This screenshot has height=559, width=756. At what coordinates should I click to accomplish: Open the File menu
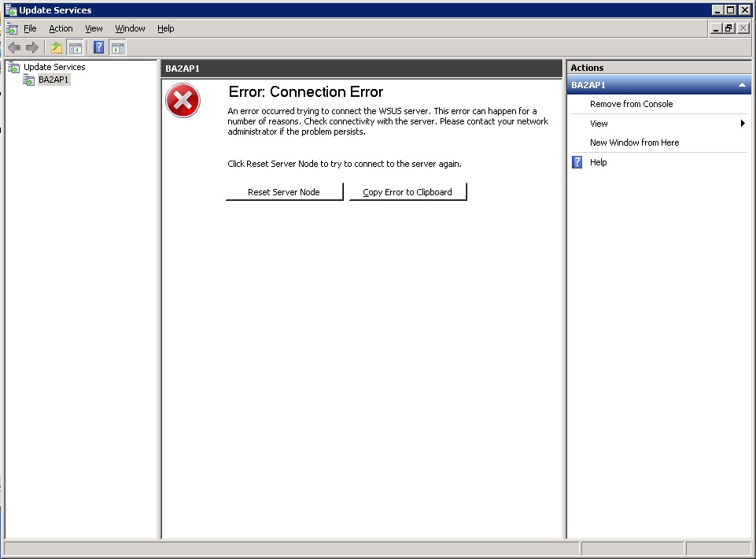(x=30, y=28)
